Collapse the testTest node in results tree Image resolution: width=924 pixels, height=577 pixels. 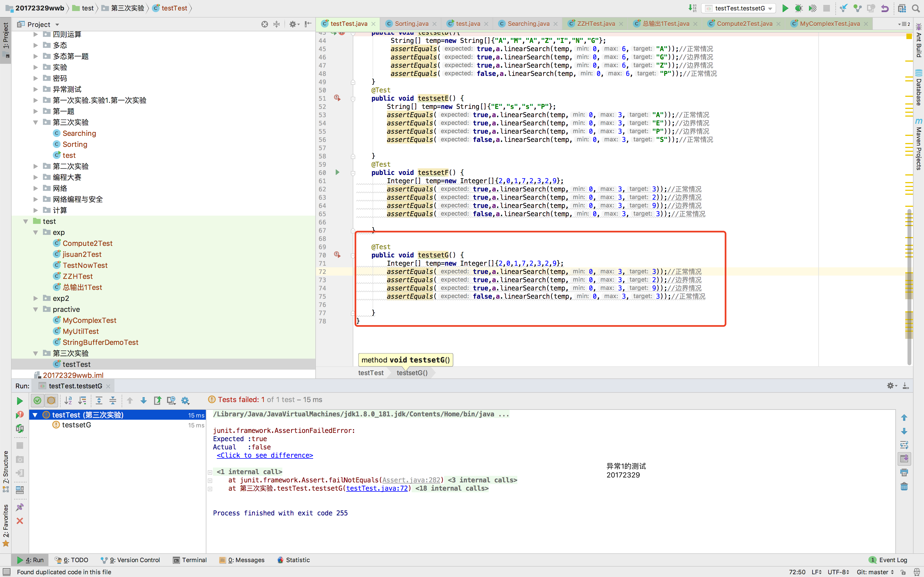[x=35, y=415]
